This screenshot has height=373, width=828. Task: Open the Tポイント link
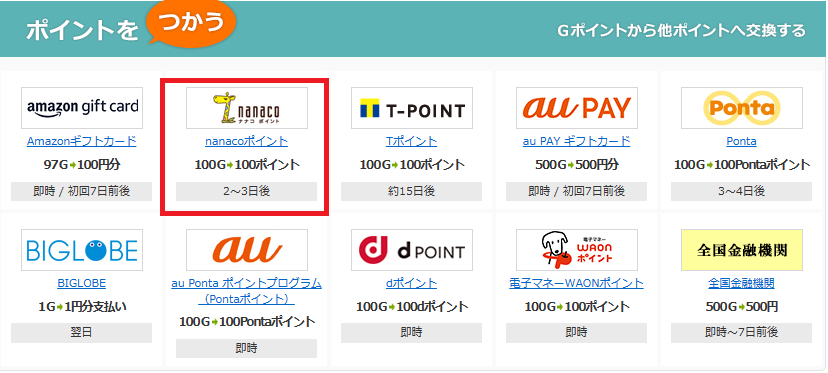[411, 141]
